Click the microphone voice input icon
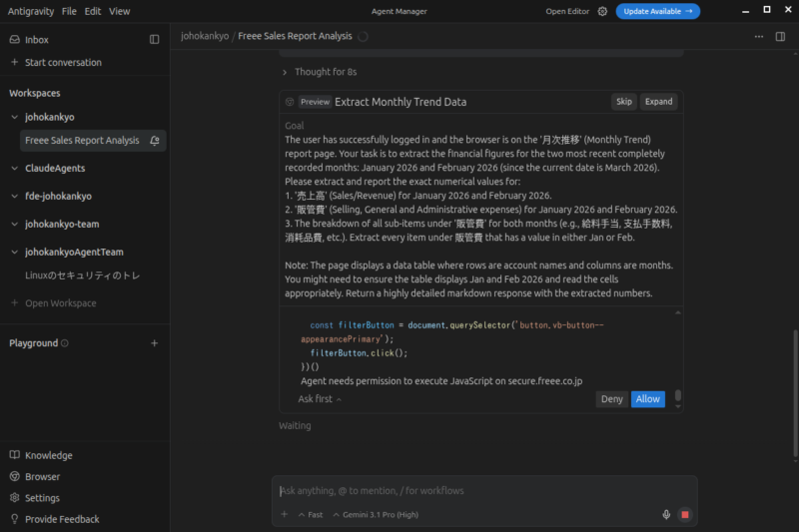 [666, 515]
